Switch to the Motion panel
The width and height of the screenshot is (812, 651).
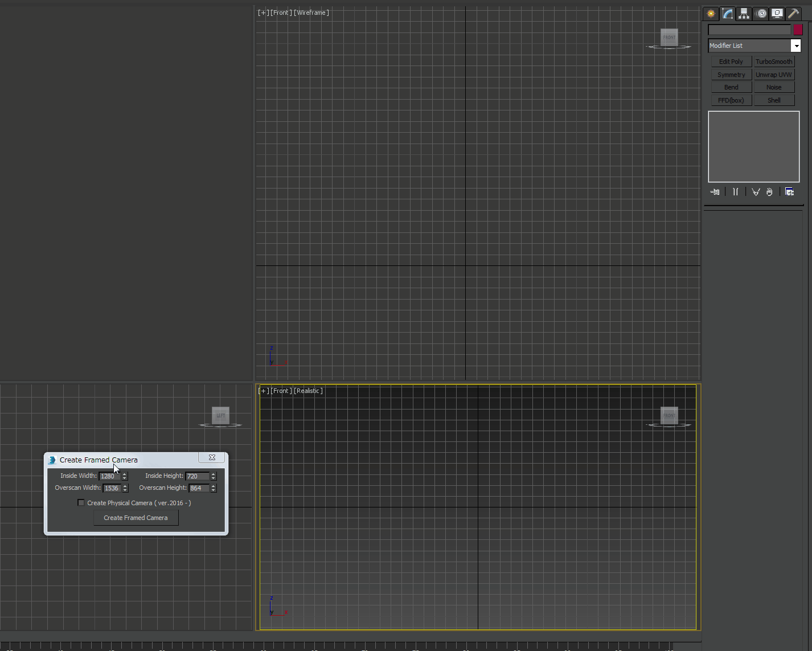pos(761,13)
